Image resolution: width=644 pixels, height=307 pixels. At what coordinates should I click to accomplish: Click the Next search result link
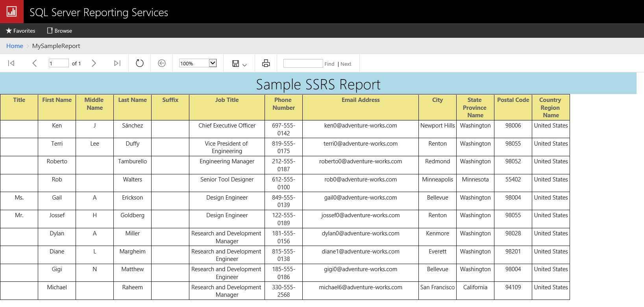[x=346, y=64]
